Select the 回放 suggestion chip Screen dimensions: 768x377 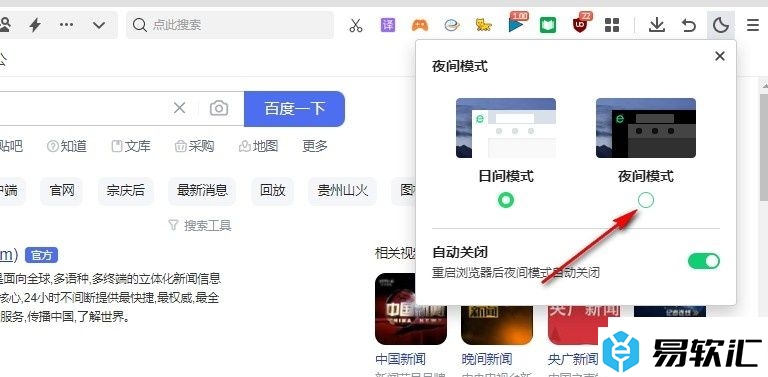273,191
